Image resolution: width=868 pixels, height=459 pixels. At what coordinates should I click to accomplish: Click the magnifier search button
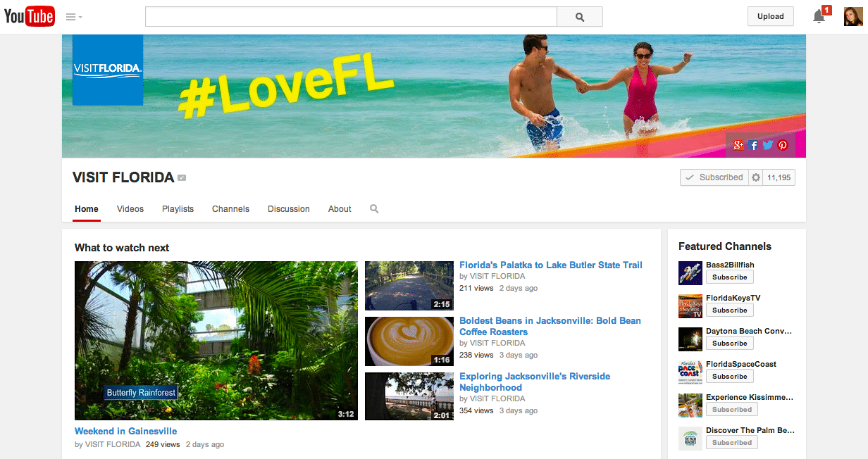(x=580, y=17)
